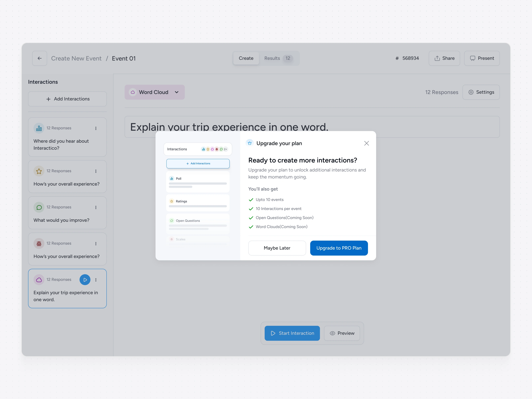Click the Share button

[x=444, y=58]
